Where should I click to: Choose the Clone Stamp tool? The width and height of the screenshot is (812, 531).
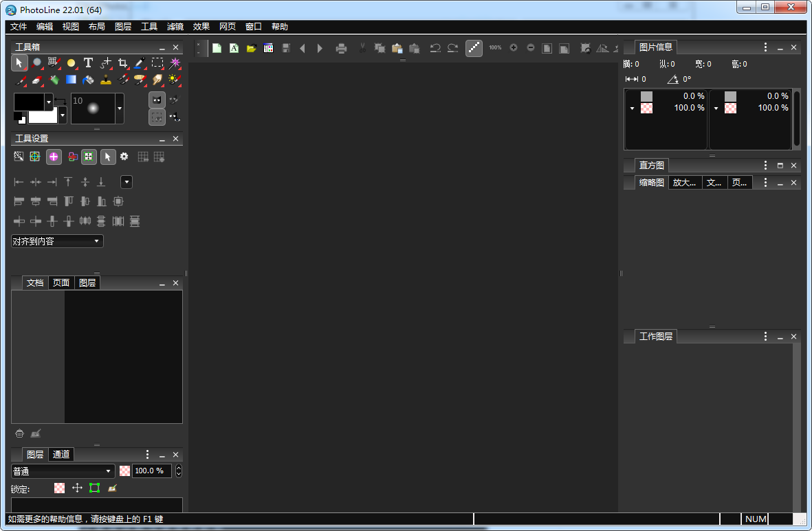[105, 80]
